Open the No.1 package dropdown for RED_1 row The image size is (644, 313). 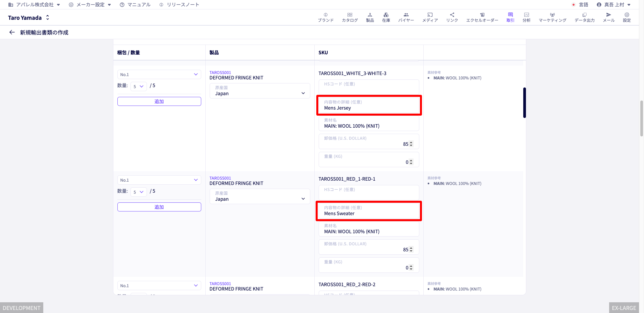(x=159, y=180)
